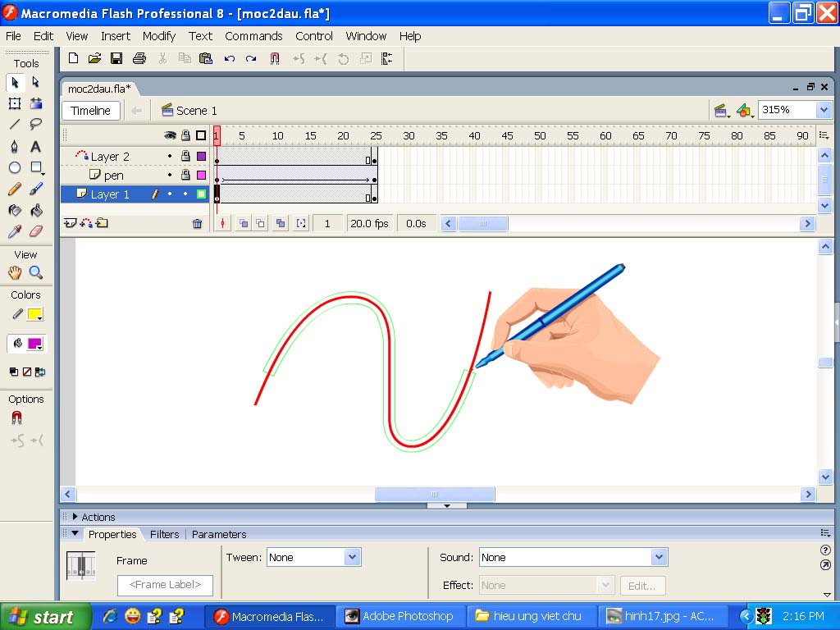Select the Text tool
Viewport: 840px width, 630px height.
pyautogui.click(x=36, y=146)
